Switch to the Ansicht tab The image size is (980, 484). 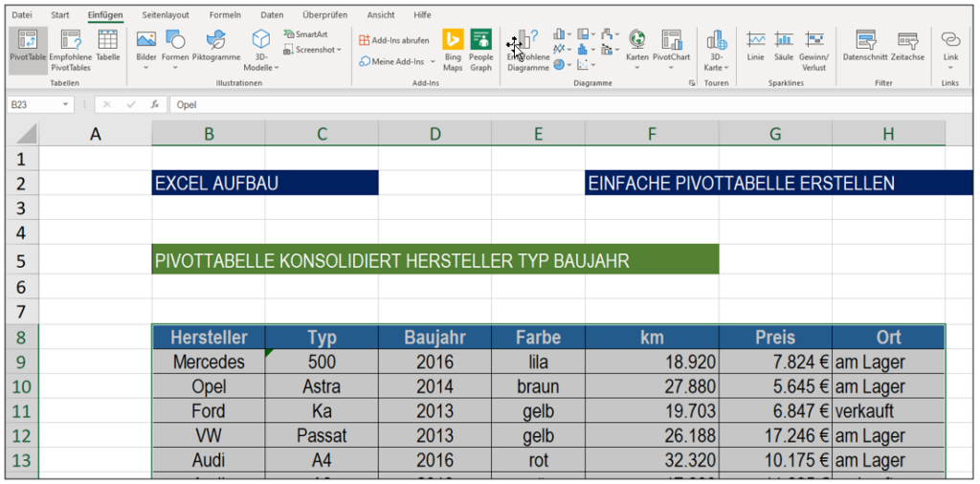[x=381, y=14]
